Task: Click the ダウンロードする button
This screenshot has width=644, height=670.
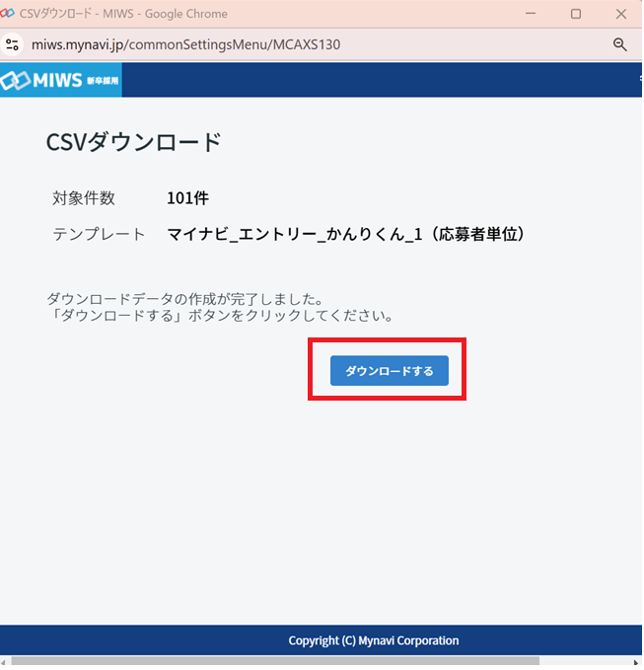Action: click(x=389, y=371)
